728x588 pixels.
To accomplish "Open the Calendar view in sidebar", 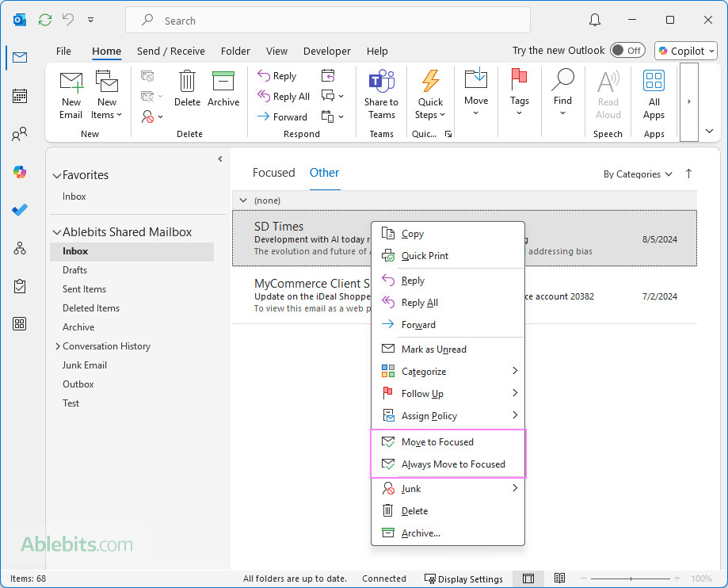I will (x=20, y=96).
